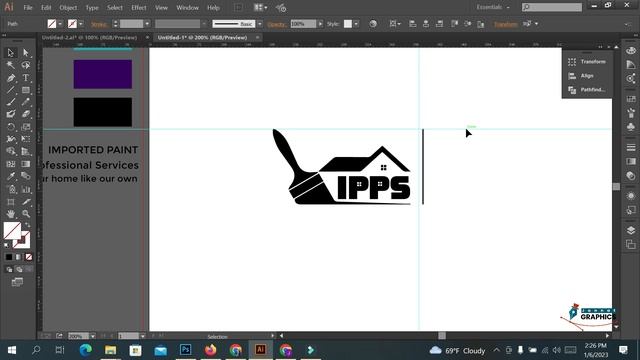Viewport: 640px width, 360px height.
Task: Open the Stroke panel icon
Action: coord(631,147)
